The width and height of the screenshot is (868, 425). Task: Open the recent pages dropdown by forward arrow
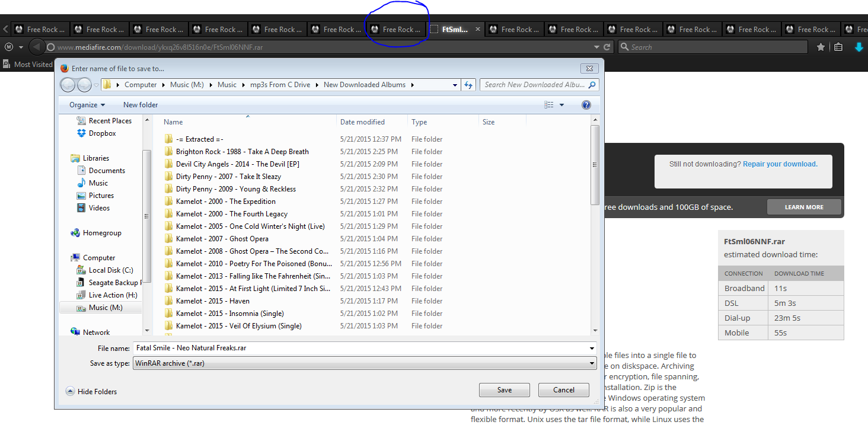pyautogui.click(x=96, y=85)
